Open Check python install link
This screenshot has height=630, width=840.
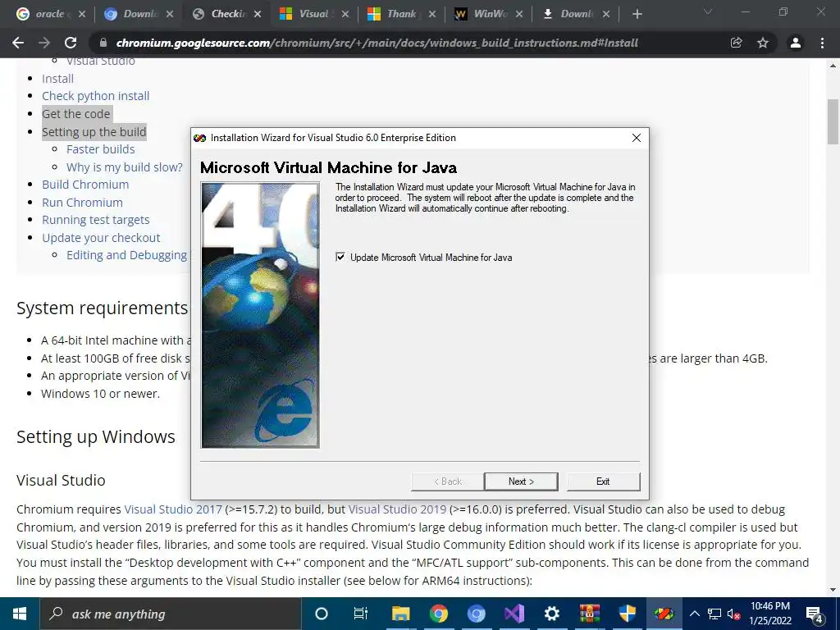click(96, 96)
